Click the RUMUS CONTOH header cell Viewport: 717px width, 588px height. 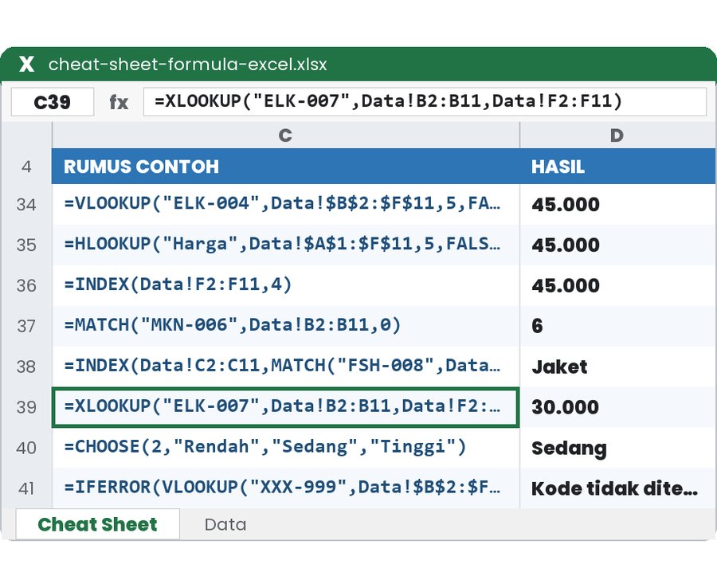click(286, 167)
